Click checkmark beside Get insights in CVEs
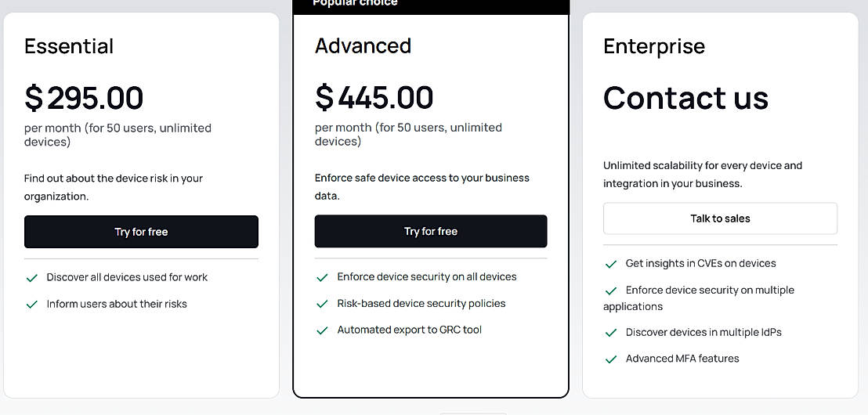The height and width of the screenshot is (415, 868). [x=611, y=265]
